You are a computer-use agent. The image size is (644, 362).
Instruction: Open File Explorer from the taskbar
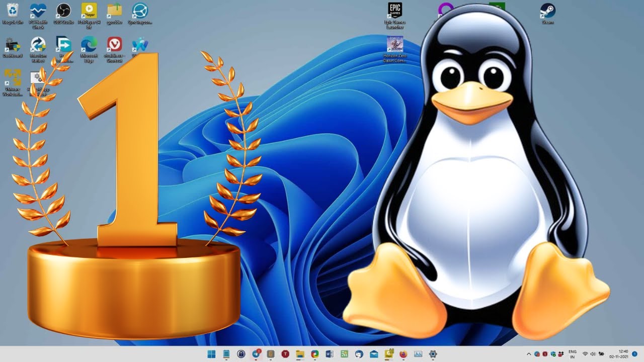tap(300, 354)
